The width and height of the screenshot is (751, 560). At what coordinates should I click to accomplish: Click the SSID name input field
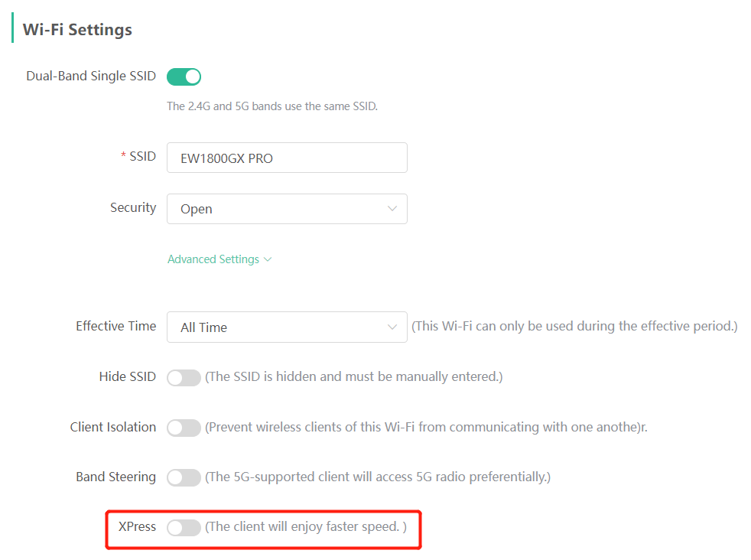click(287, 158)
